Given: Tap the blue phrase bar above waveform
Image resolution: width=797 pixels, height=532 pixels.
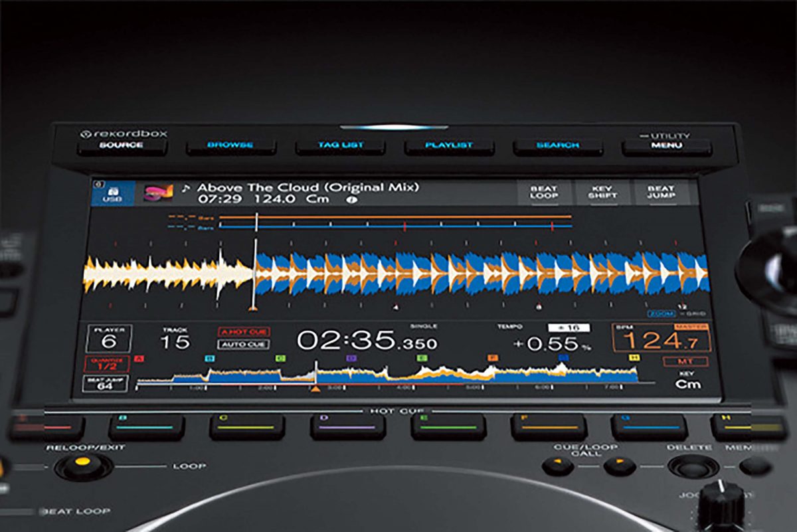Looking at the screenshot, I should [395, 226].
